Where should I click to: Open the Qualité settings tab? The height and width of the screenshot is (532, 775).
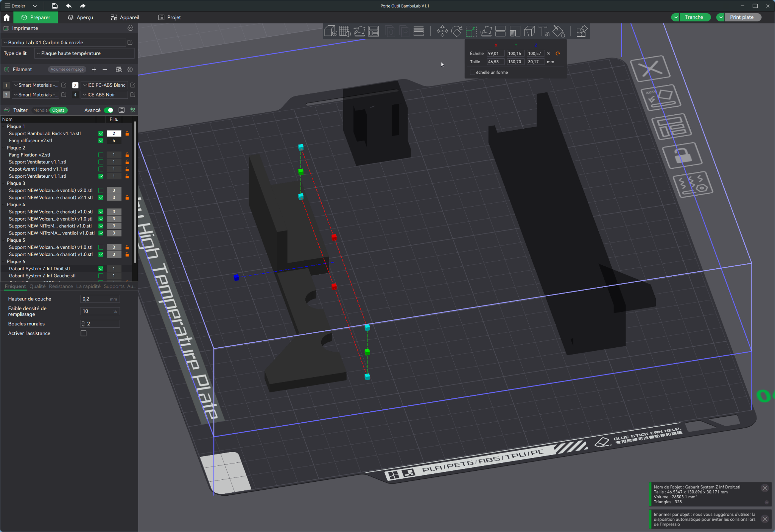pos(37,286)
